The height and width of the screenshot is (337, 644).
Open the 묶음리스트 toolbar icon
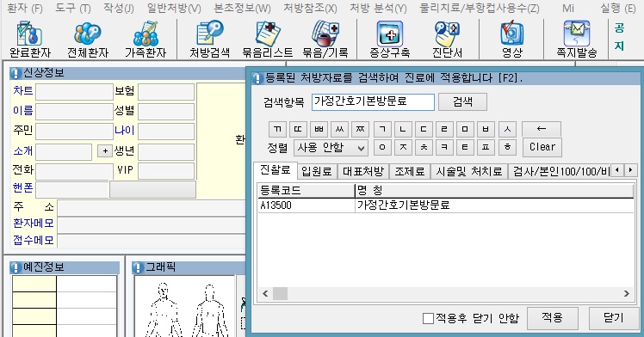point(268,40)
